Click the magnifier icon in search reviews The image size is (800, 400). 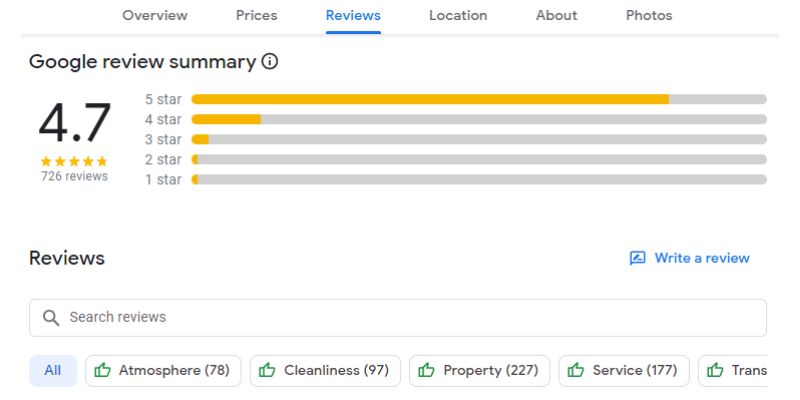[x=51, y=318]
